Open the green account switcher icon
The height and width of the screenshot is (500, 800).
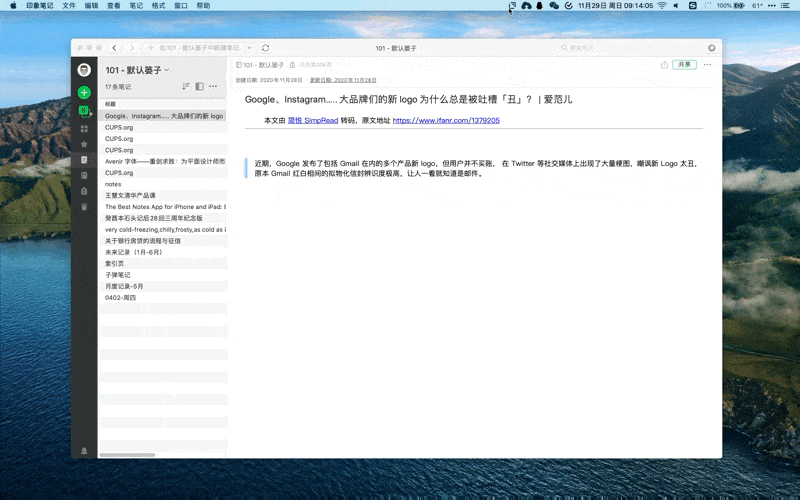[84, 110]
